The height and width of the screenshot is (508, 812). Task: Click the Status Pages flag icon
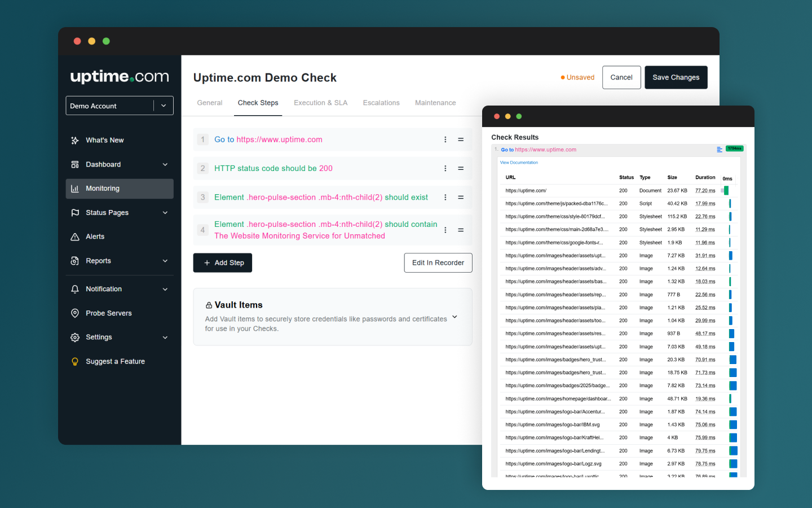pyautogui.click(x=75, y=213)
